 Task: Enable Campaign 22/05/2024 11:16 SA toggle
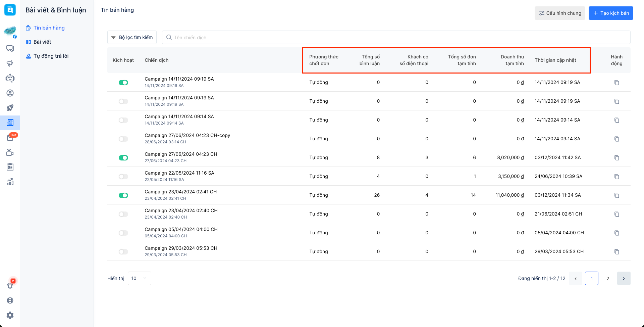(123, 177)
